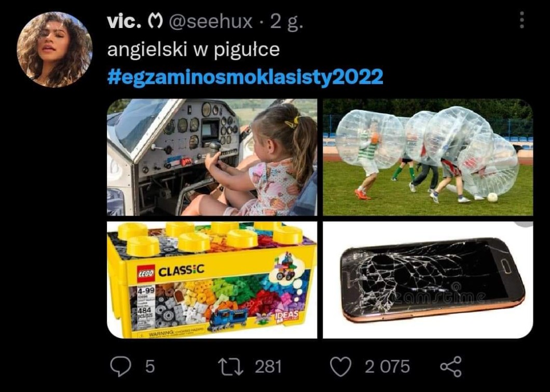Image resolution: width=550 pixels, height=392 pixels.
Task: Click the 2 075 likes count
Action: (387, 367)
